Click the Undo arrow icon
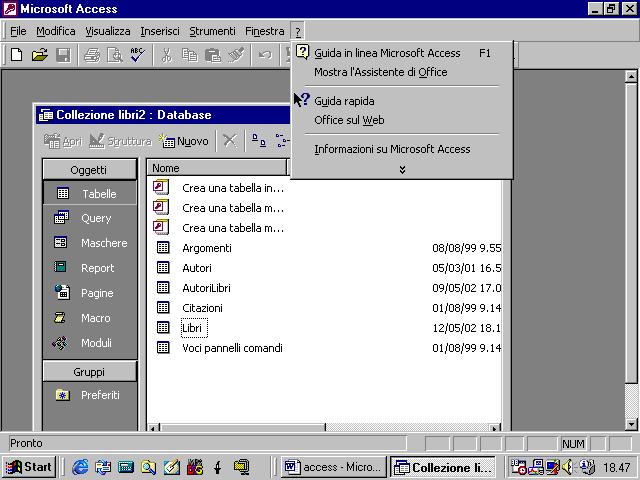The image size is (640, 480). 265,55
